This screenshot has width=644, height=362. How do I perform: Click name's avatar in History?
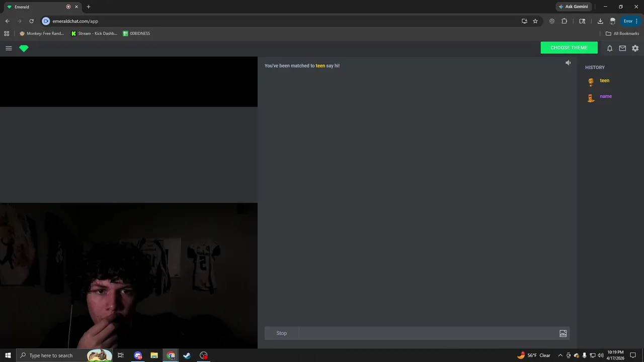[x=591, y=98]
